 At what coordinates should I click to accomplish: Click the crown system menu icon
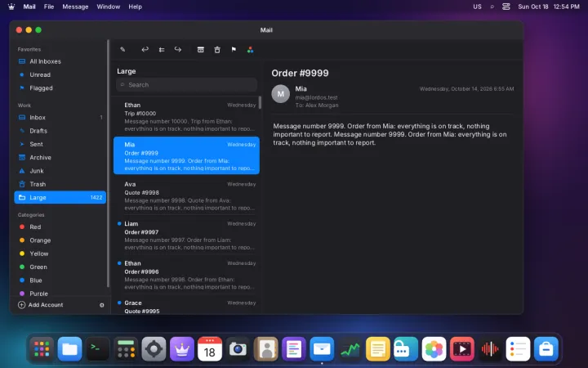click(x=11, y=7)
